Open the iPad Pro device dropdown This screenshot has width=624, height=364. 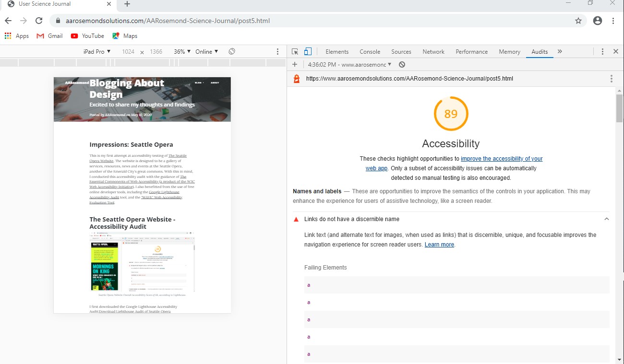pyautogui.click(x=96, y=51)
